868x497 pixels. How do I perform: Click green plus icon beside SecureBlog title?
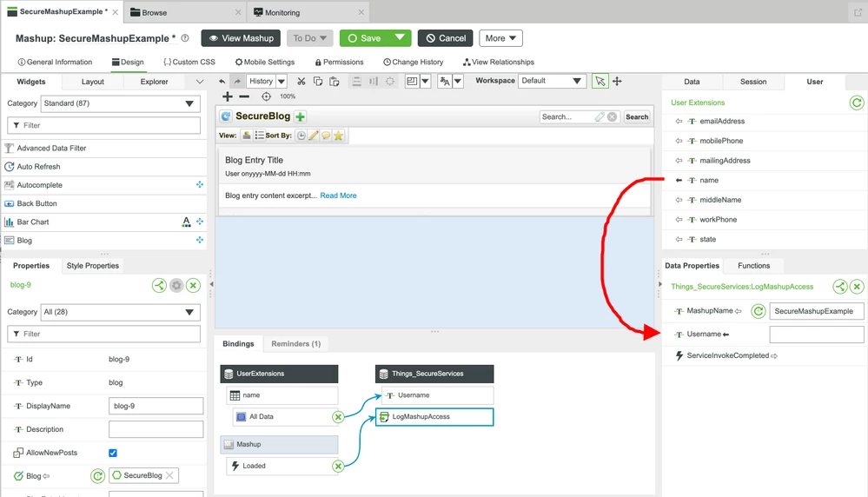tap(300, 116)
